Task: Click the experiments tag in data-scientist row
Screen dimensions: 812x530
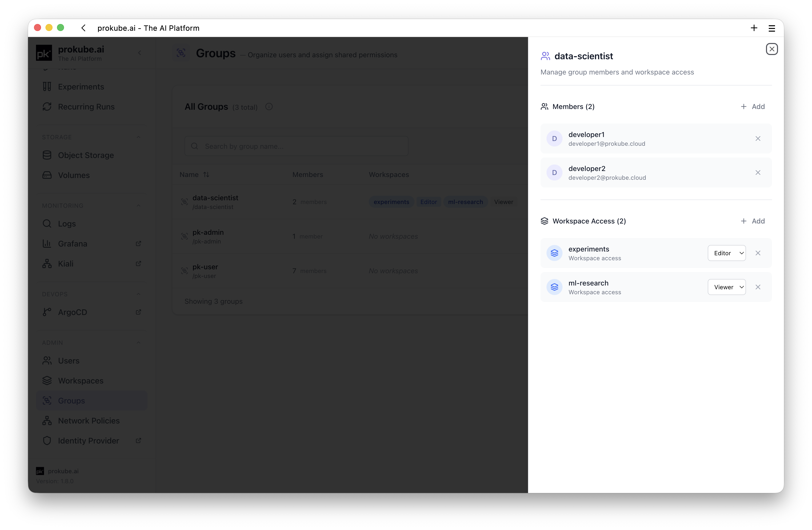Action: [x=391, y=202]
